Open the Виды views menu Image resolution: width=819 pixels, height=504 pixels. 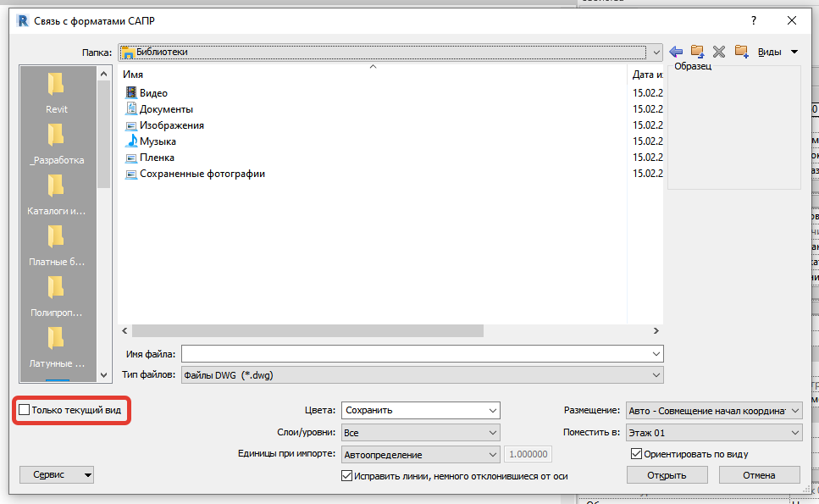[x=777, y=52]
